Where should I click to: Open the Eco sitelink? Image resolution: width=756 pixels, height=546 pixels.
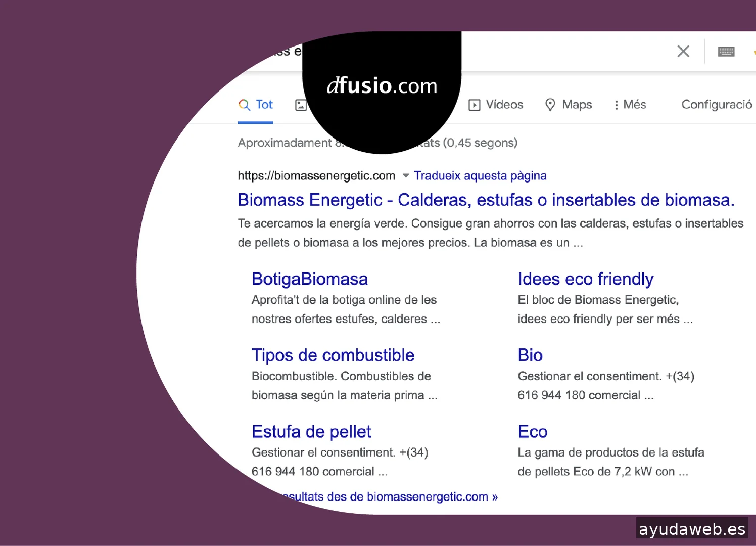pos(532,432)
